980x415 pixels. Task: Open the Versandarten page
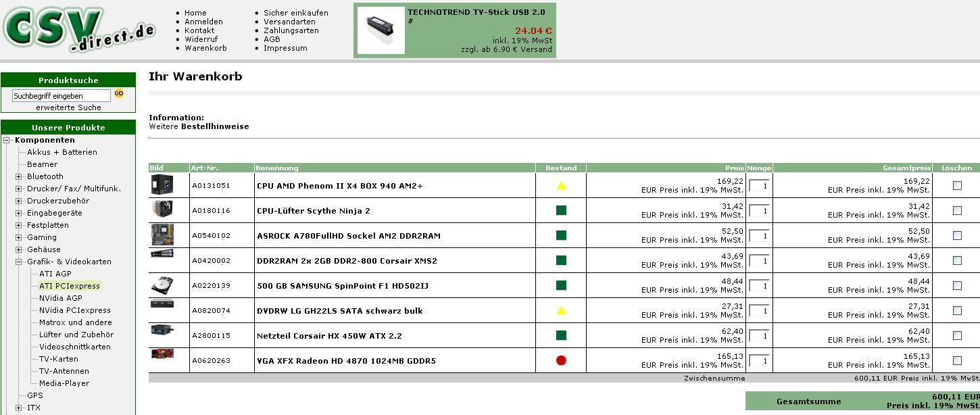(x=289, y=22)
